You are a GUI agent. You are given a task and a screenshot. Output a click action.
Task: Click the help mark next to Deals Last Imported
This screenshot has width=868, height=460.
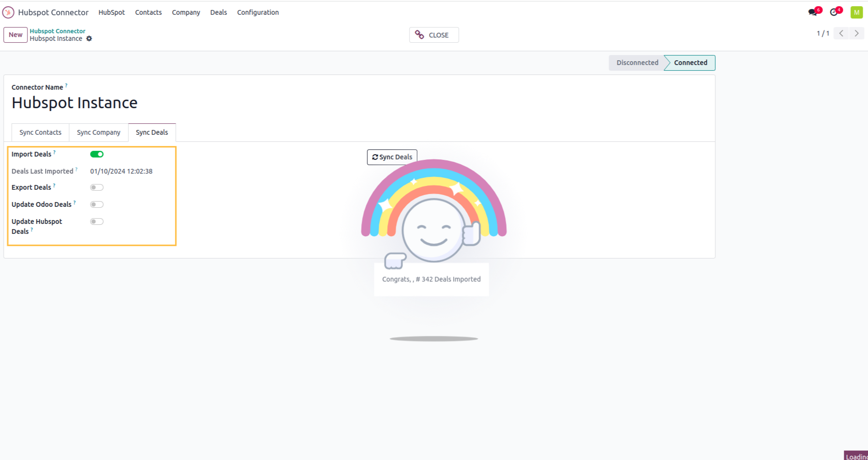76,169
